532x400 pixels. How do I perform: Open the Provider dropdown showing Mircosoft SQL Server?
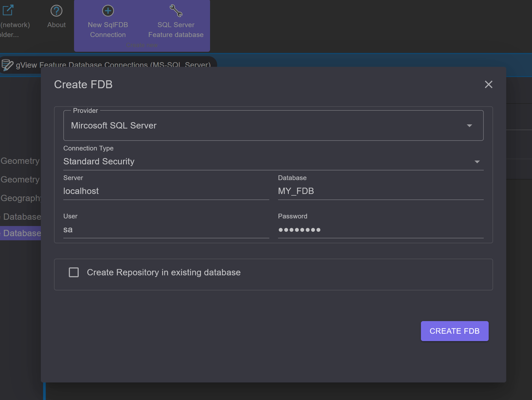273,125
